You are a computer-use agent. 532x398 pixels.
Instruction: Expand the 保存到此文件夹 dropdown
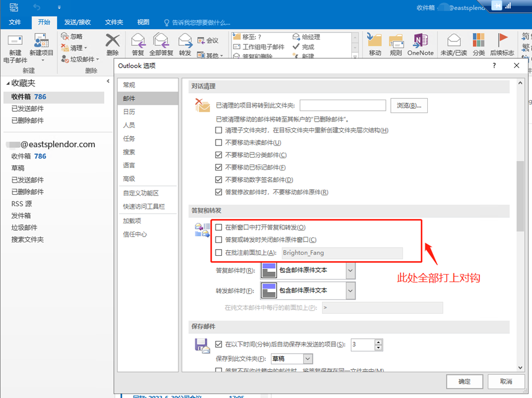pyautogui.click(x=308, y=359)
